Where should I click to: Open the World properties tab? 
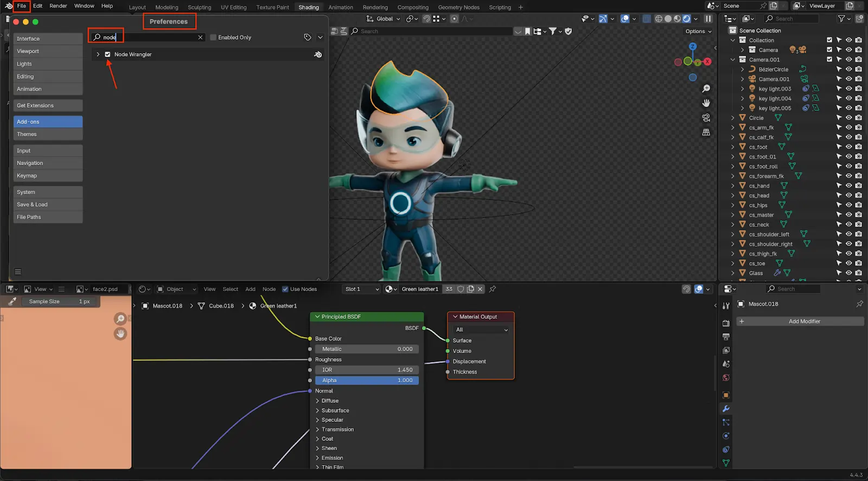726,377
